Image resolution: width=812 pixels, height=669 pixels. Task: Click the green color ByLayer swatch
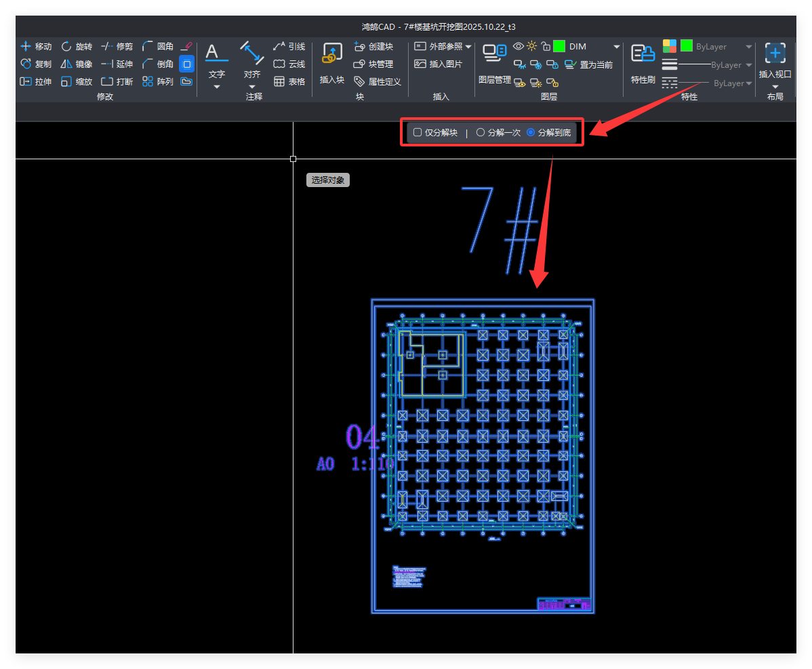(x=687, y=46)
